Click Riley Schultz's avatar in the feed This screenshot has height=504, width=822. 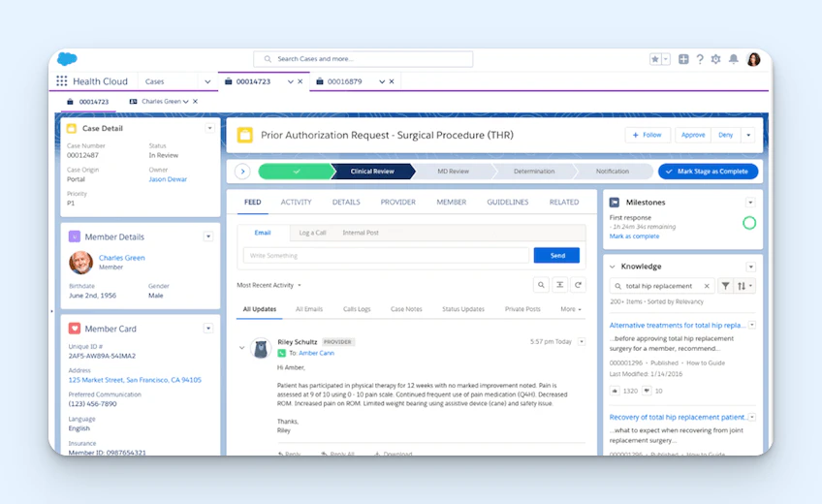[261, 348]
